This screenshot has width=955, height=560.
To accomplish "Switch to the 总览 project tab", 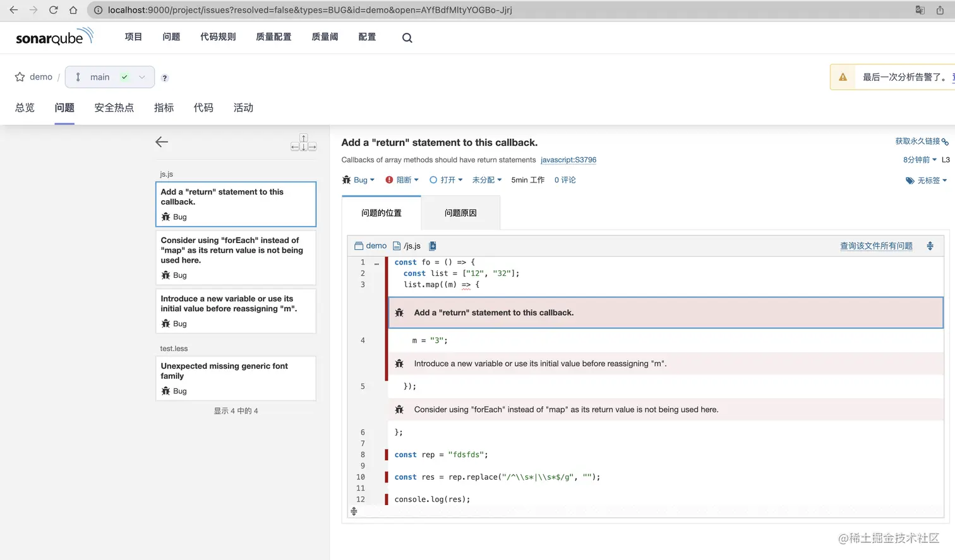I will (x=25, y=108).
